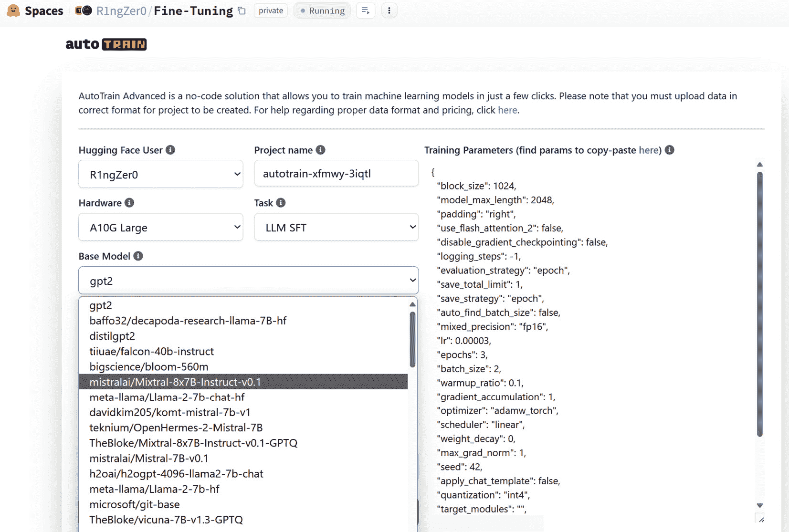The width and height of the screenshot is (789, 532).
Task: Click the "seed": 42 line
Action: click(x=460, y=467)
